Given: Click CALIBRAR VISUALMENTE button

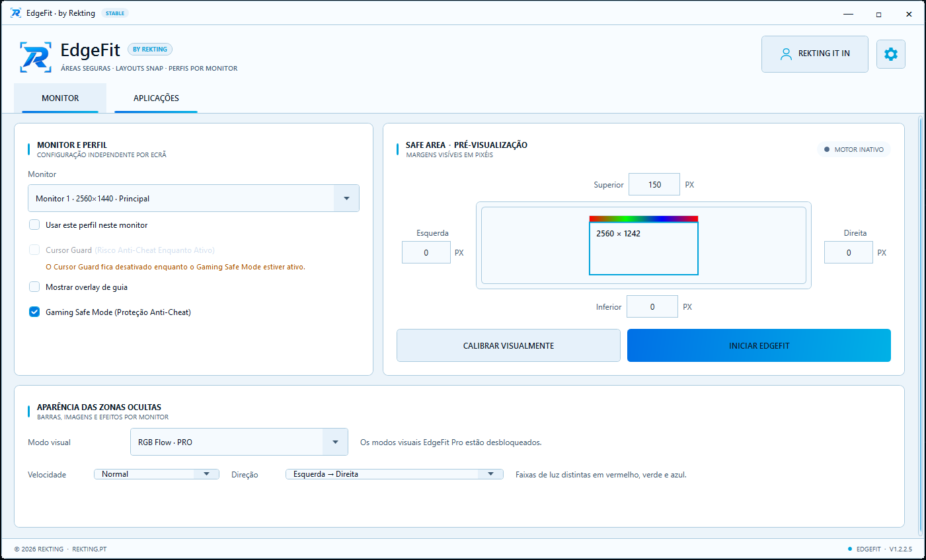Looking at the screenshot, I should [x=508, y=345].
